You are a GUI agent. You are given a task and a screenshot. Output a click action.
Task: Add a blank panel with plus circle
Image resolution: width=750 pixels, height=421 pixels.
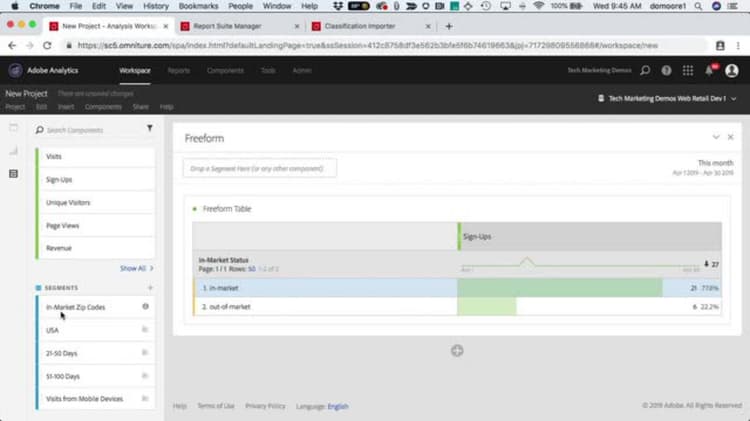click(457, 351)
